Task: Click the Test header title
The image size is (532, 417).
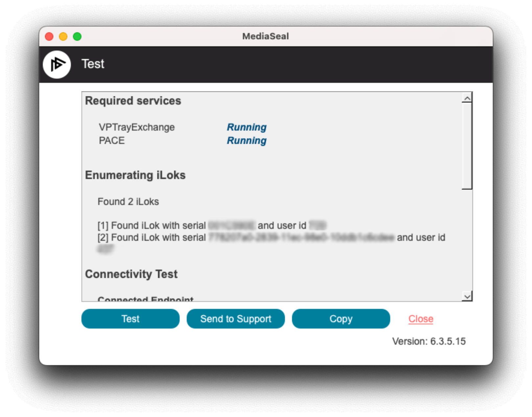Action: (93, 64)
